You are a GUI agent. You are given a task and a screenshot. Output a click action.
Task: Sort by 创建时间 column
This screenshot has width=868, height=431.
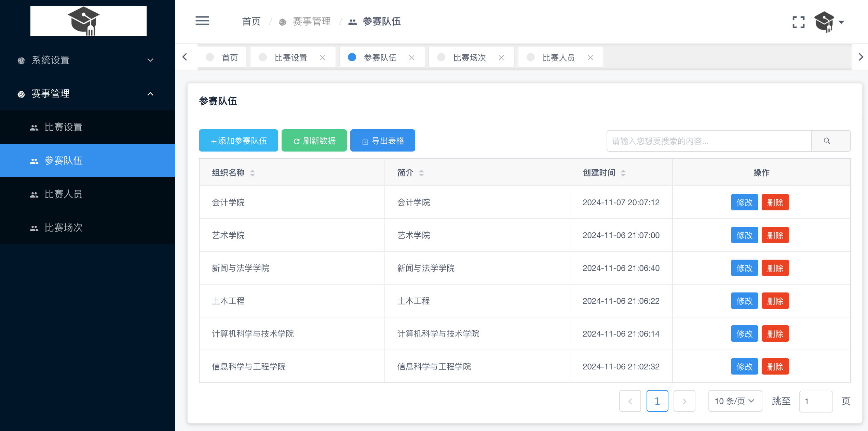tap(623, 173)
